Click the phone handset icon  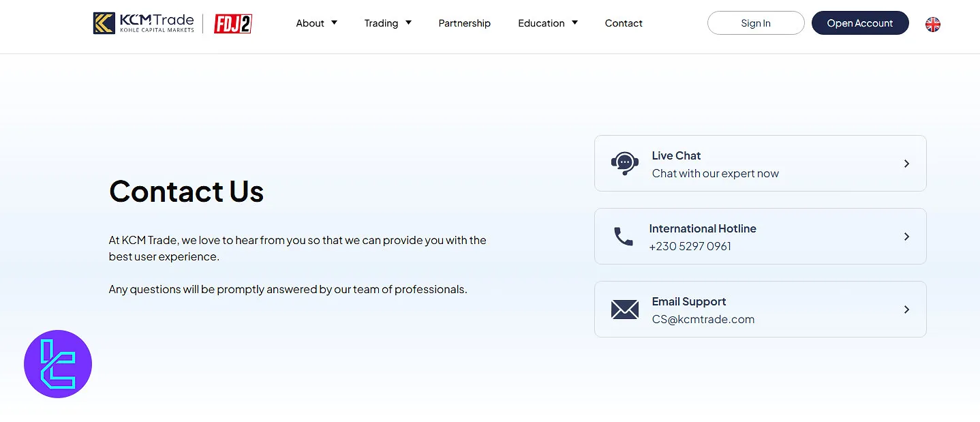click(623, 237)
